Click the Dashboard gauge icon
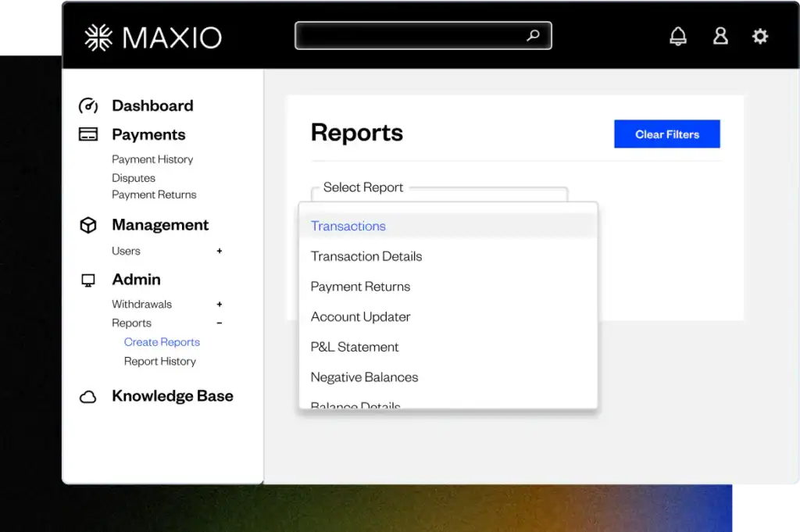This screenshot has height=532, width=800. tap(88, 105)
